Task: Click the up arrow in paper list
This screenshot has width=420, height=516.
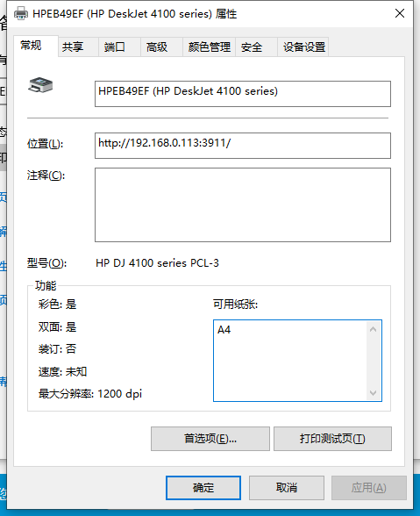Action: point(373,329)
